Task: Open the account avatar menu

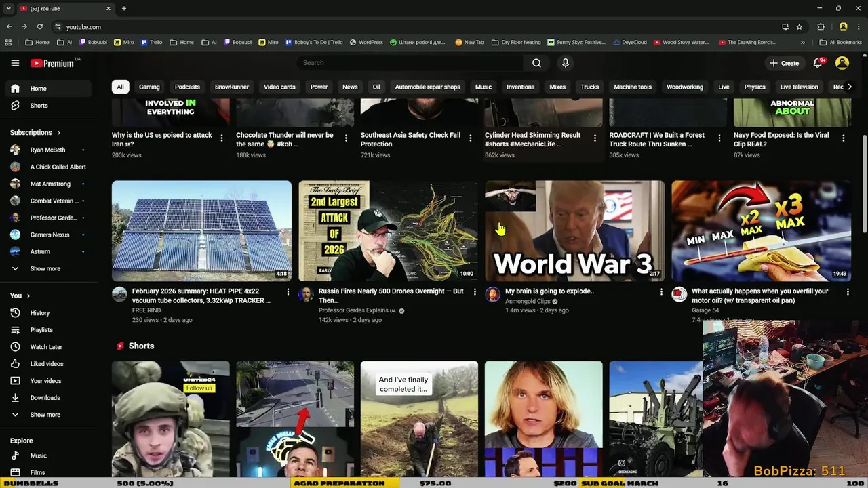Action: tap(842, 63)
